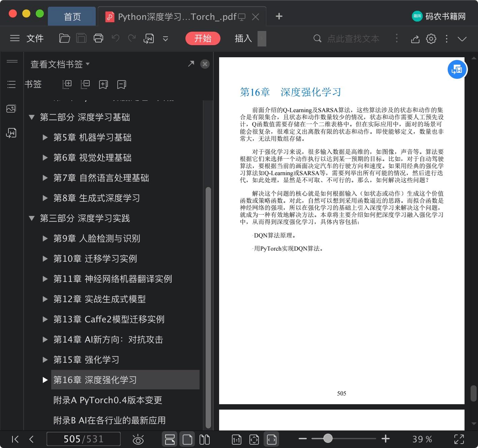Click the PDF convert icon in top toolbar
The height and width of the screenshot is (448, 478).
coord(149,38)
